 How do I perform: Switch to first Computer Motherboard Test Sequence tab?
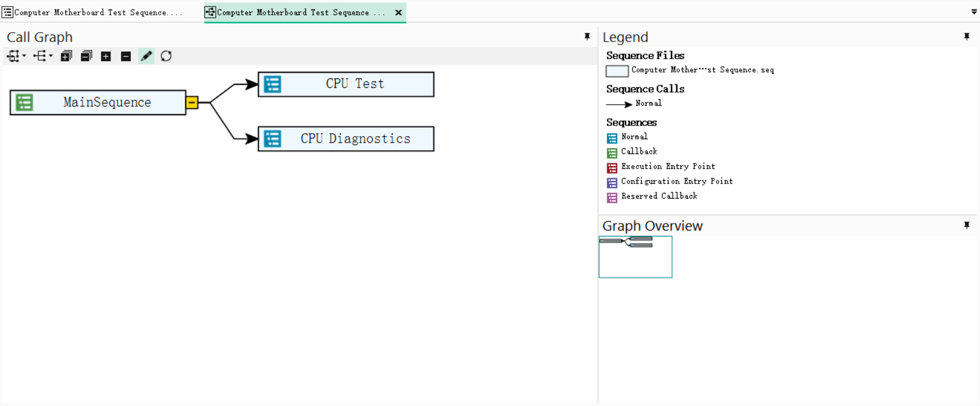pyautogui.click(x=93, y=12)
